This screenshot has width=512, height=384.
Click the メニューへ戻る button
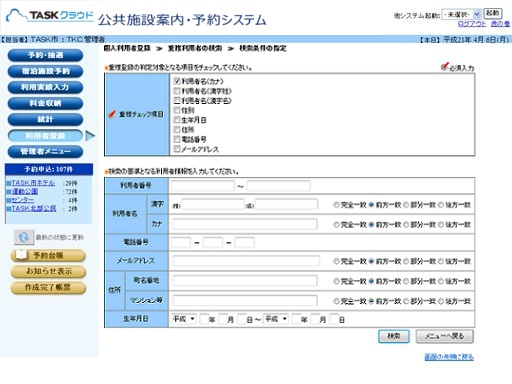pos(444,336)
